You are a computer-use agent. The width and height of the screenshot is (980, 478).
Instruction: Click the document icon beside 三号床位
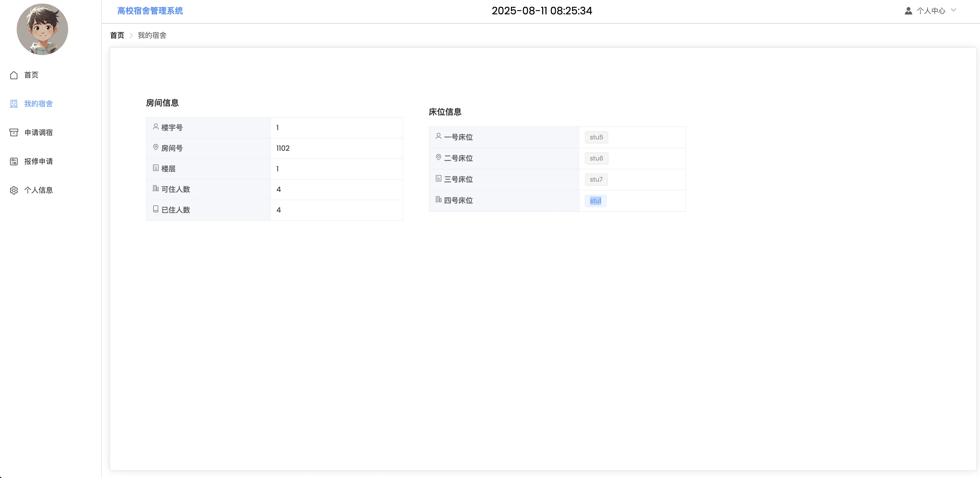(x=438, y=179)
